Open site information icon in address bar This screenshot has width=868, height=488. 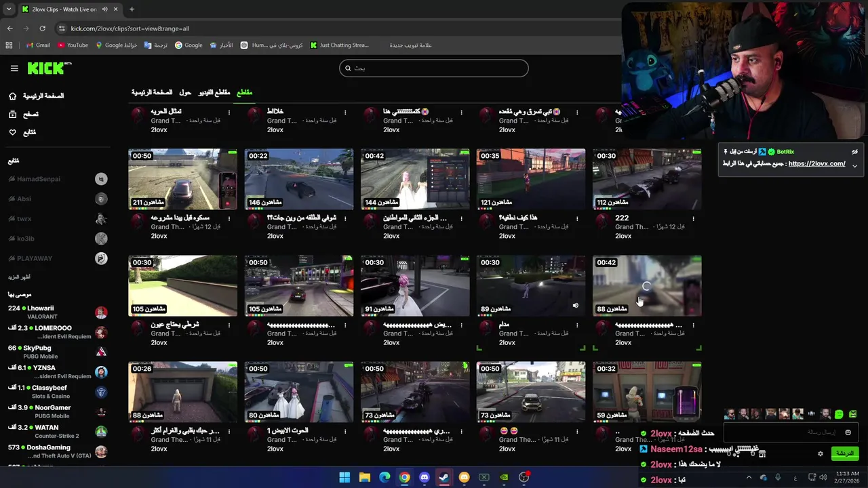coord(62,28)
